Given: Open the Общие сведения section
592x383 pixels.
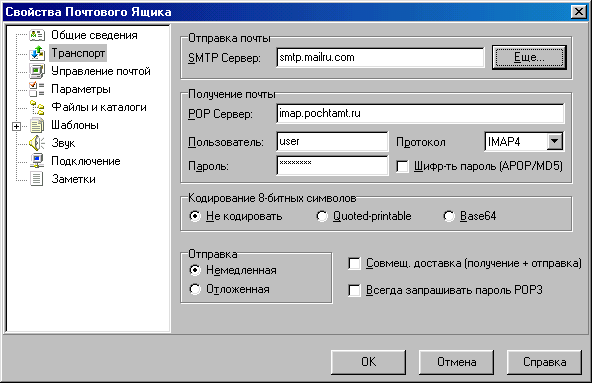Looking at the screenshot, I should [94, 35].
